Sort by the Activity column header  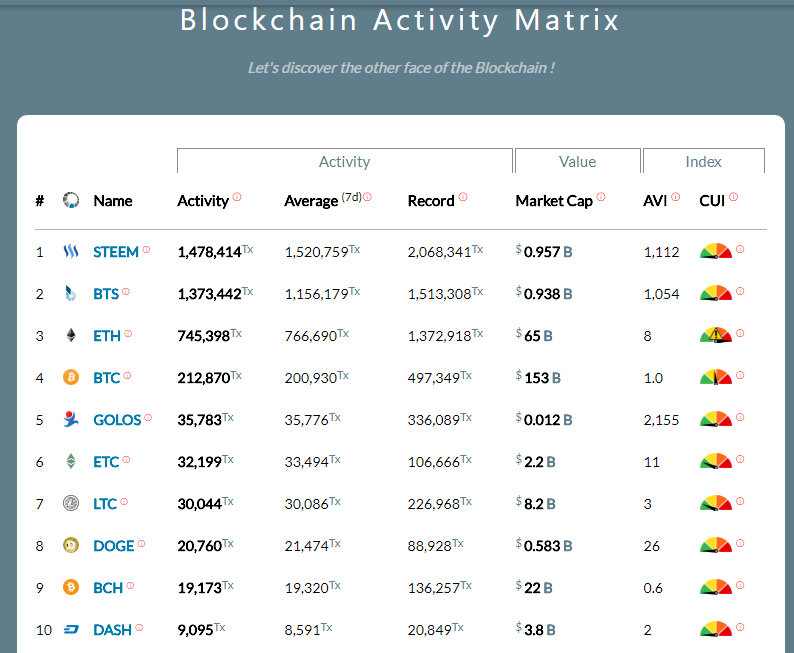click(x=203, y=201)
